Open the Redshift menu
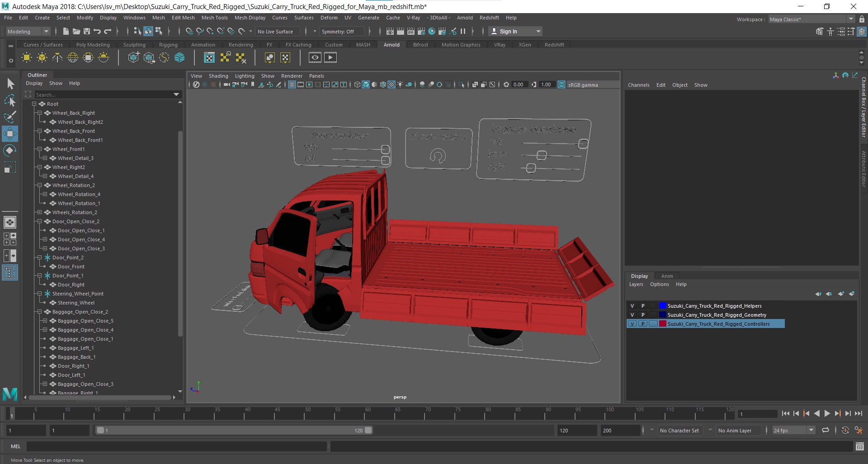 489,18
